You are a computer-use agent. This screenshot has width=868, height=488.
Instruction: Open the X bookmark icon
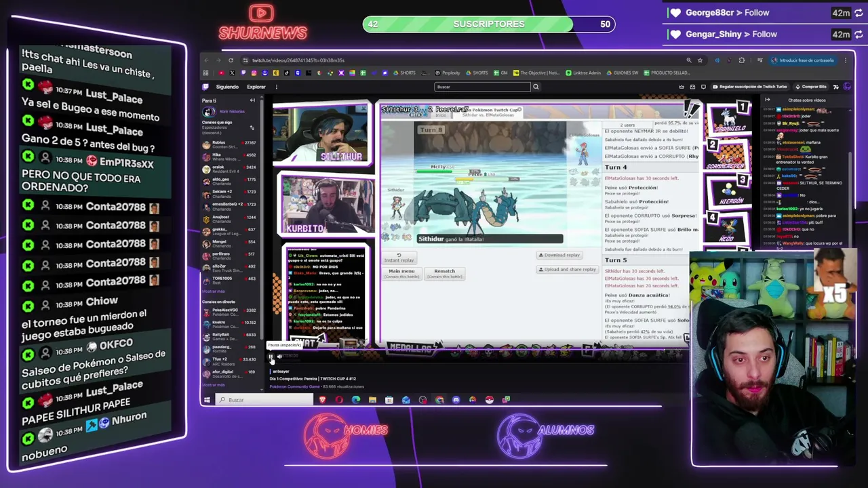click(232, 73)
